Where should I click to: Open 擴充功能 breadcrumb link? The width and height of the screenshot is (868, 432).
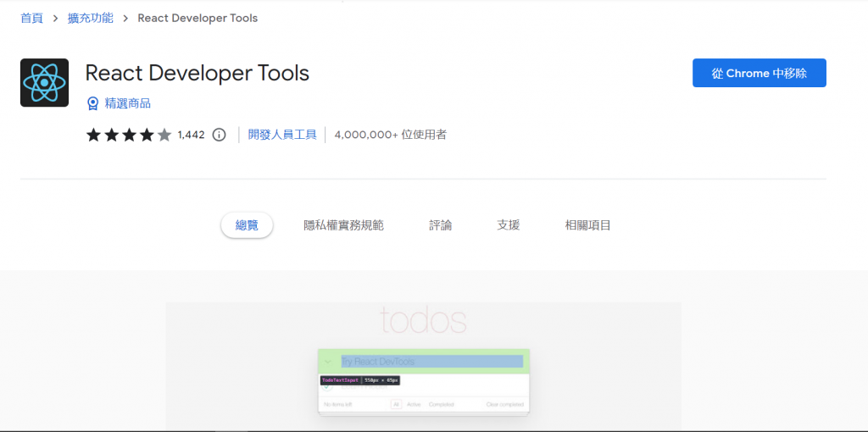pyautogui.click(x=90, y=19)
